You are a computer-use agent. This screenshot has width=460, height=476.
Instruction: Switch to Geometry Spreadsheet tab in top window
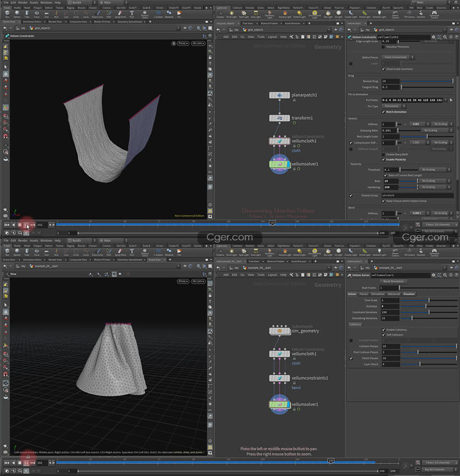130,22
